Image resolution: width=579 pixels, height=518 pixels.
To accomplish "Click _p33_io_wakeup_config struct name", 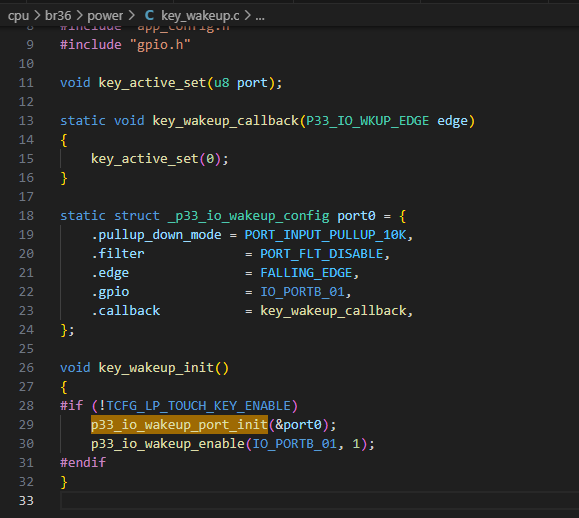I will (249, 216).
